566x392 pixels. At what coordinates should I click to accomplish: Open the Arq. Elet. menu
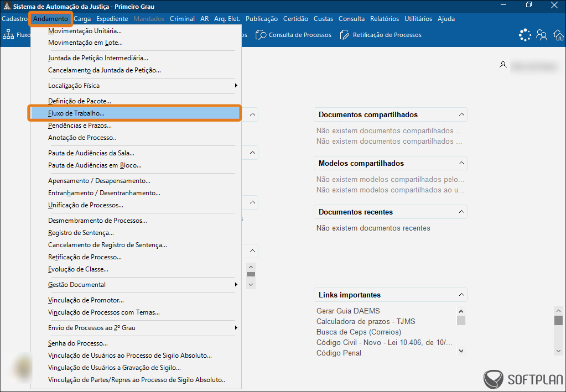pos(227,19)
